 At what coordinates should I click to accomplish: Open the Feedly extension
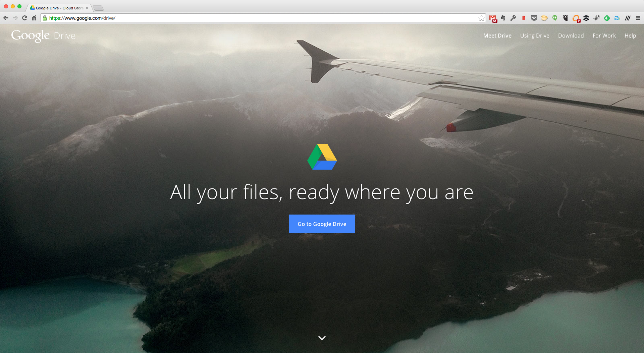pyautogui.click(x=607, y=18)
